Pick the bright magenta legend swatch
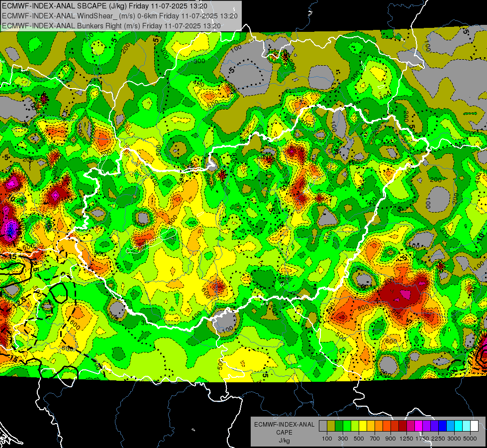 [x=419, y=426]
